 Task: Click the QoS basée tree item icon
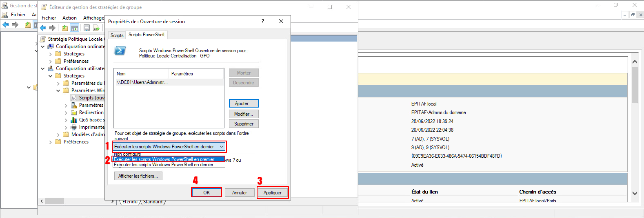[74, 120]
